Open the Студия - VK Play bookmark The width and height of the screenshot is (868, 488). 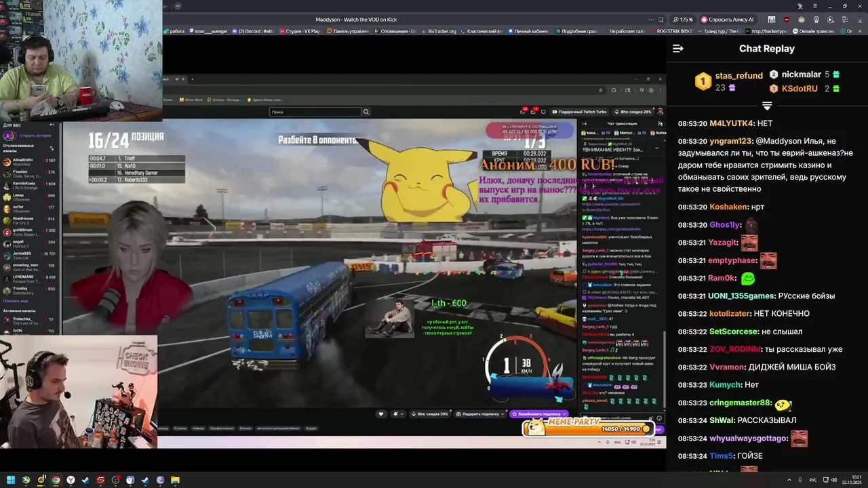click(x=299, y=31)
